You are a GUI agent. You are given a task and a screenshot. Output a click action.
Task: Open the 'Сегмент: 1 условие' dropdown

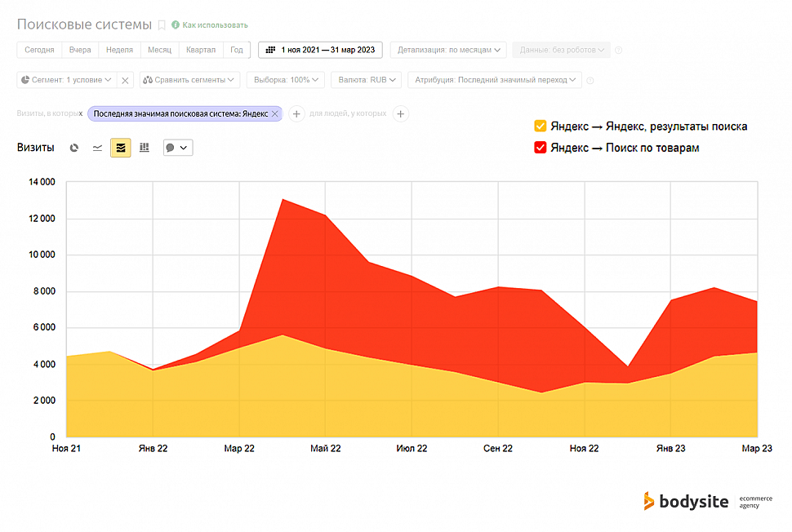click(66, 80)
